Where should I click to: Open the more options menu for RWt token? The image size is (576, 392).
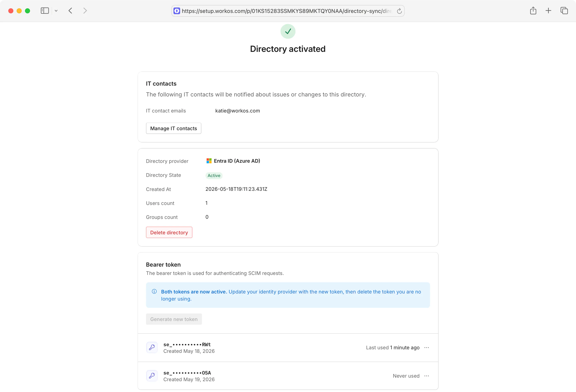(426, 347)
